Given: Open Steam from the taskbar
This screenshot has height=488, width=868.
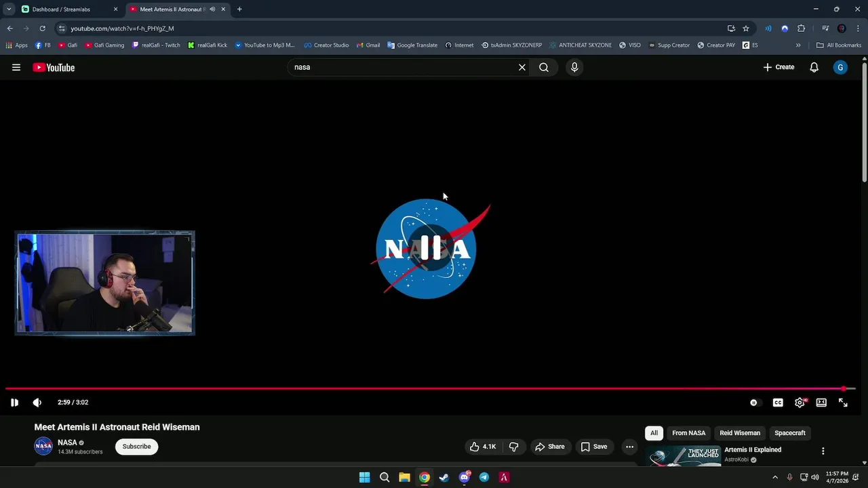Looking at the screenshot, I should 444,477.
